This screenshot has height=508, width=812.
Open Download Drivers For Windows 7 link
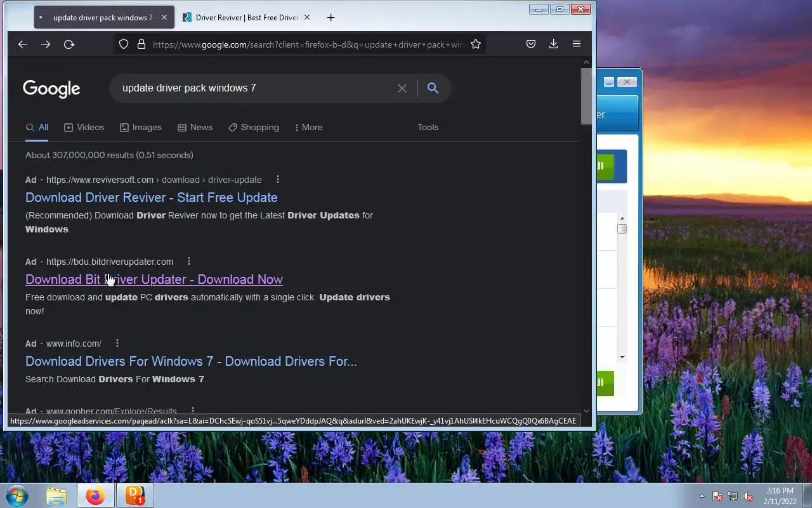coord(191,361)
